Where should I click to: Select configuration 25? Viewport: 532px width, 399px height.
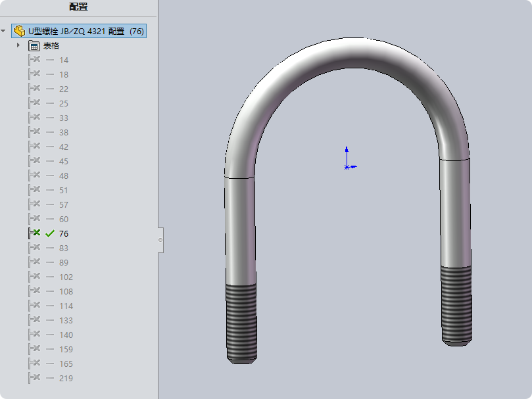click(64, 103)
